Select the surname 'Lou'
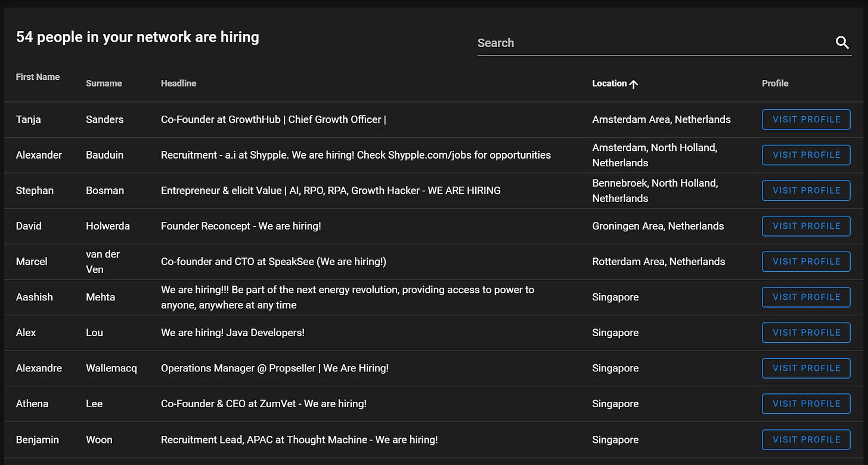The height and width of the screenshot is (465, 868). [94, 333]
